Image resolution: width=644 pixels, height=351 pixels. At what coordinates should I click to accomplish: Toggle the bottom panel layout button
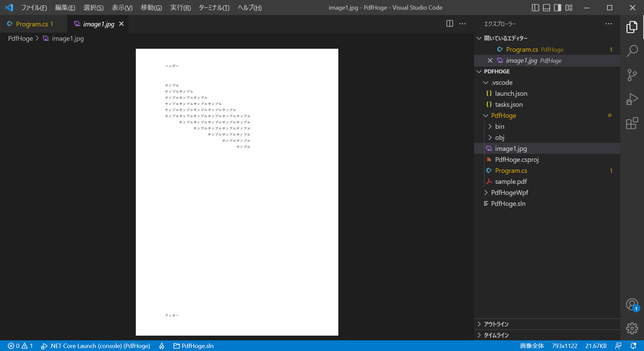click(546, 8)
